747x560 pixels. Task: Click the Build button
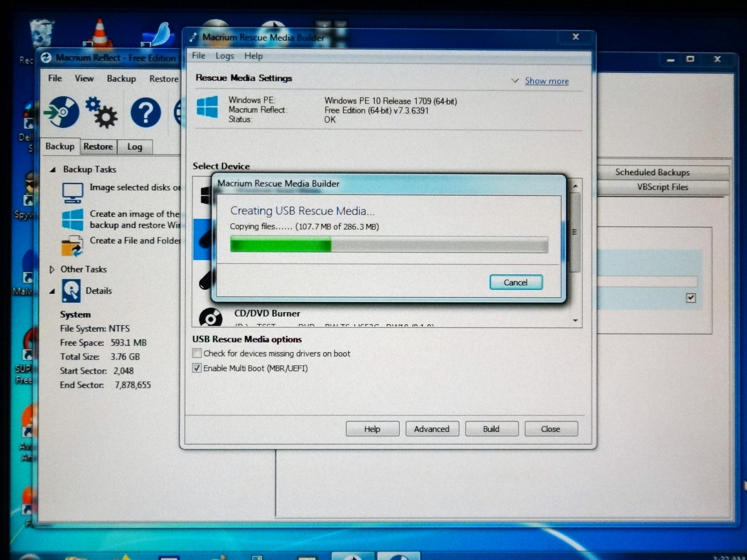click(491, 429)
